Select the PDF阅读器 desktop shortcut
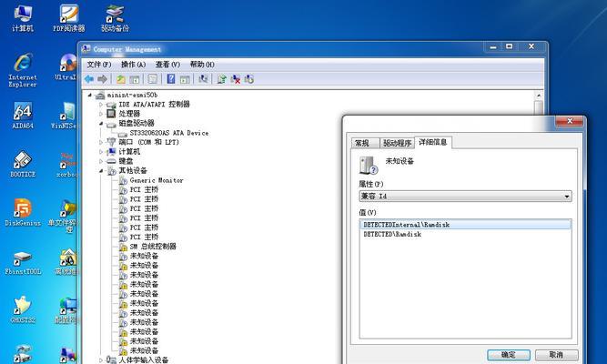 coord(69,18)
